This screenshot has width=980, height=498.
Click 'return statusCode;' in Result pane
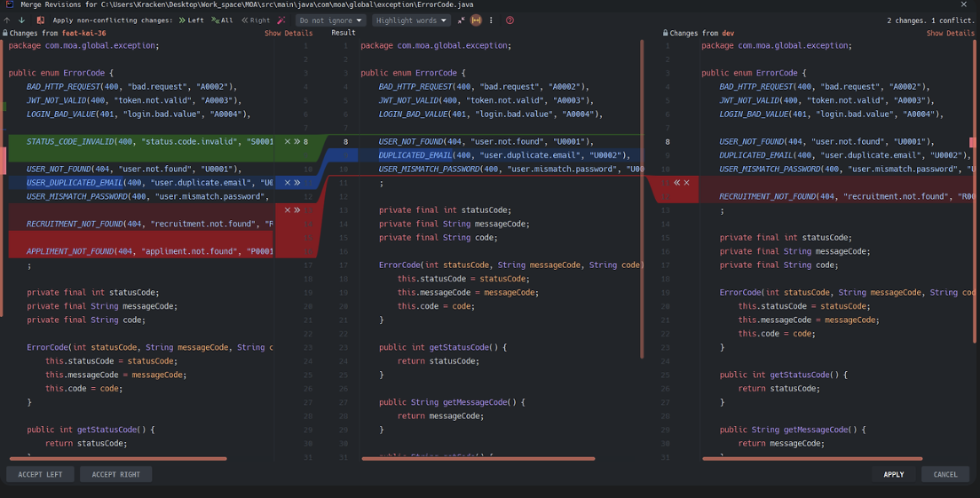point(439,361)
